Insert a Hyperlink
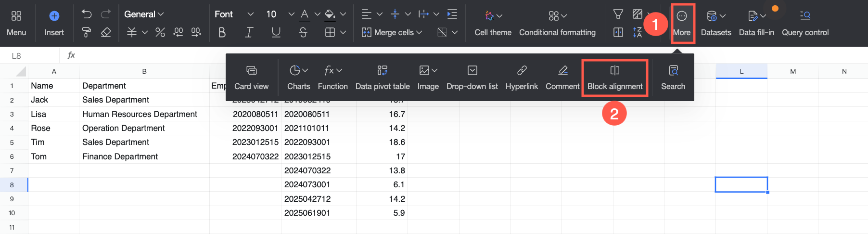Image resolution: width=868 pixels, height=234 pixels. 522,78
